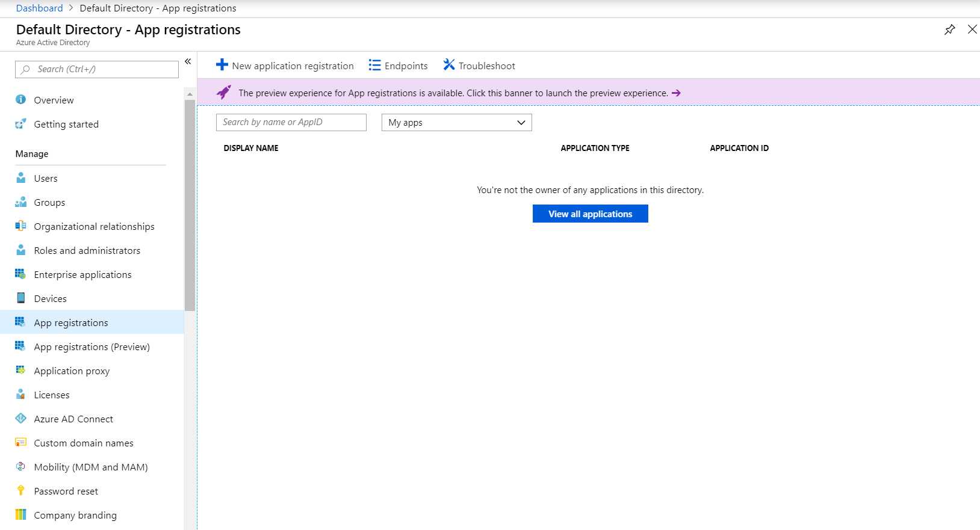980x530 pixels.
Task: Launch the preview experience banner
Action: (x=589, y=93)
